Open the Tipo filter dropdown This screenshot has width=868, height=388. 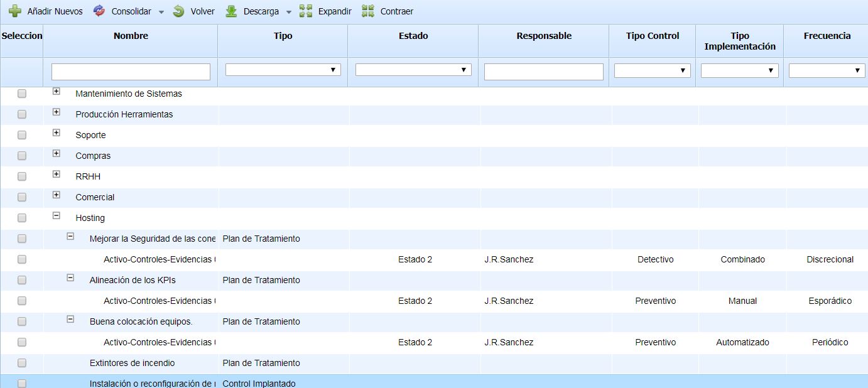click(x=283, y=70)
